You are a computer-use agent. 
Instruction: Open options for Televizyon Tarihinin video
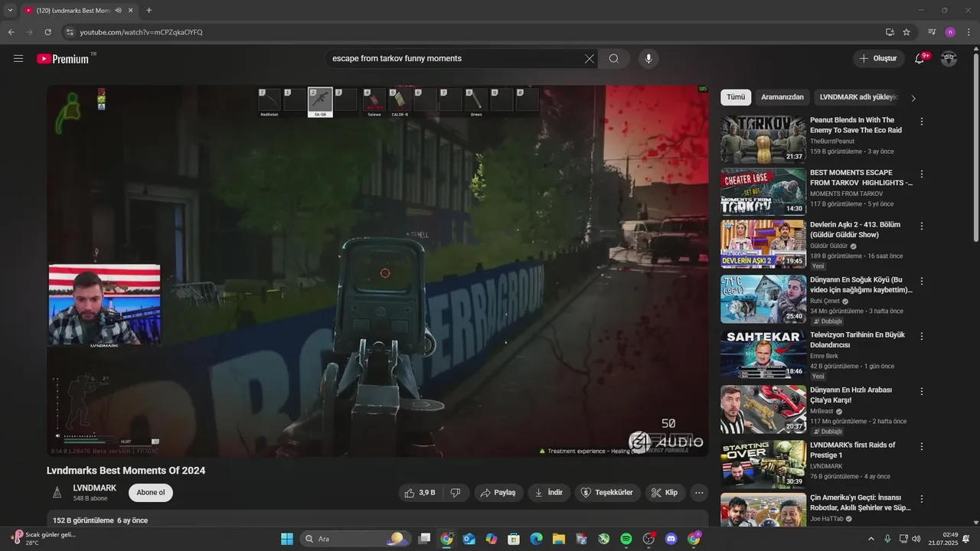(922, 336)
